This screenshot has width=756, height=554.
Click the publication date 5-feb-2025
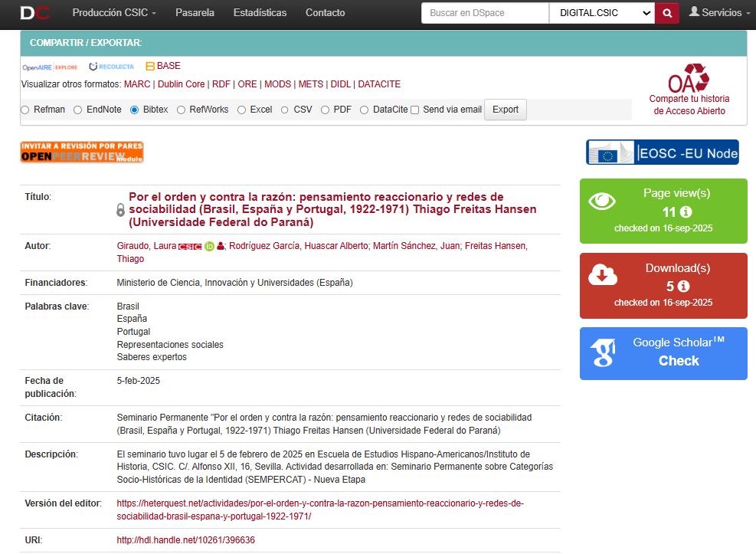pos(138,380)
